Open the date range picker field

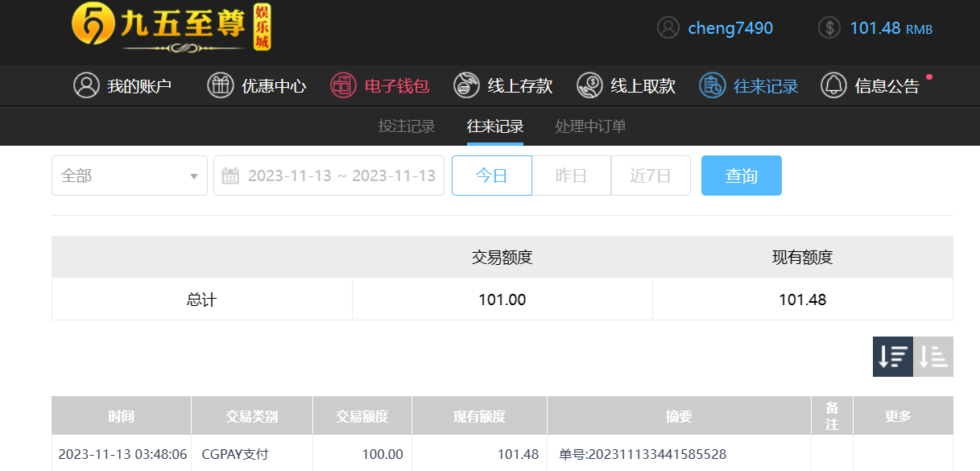point(341,176)
